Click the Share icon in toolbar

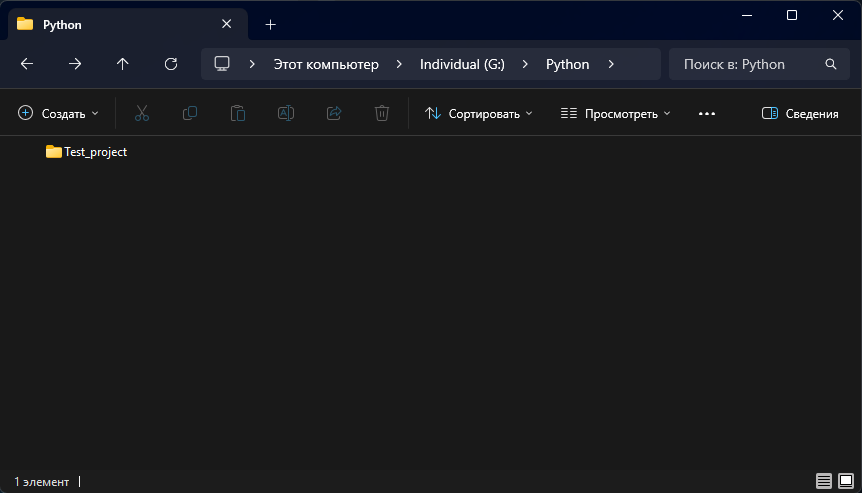coord(334,113)
